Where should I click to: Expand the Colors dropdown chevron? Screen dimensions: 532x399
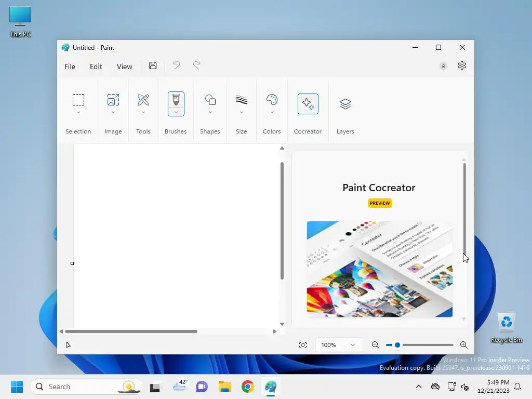coord(272,112)
